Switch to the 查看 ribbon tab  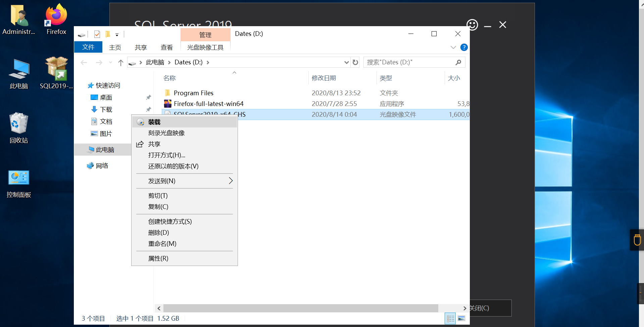coord(167,47)
